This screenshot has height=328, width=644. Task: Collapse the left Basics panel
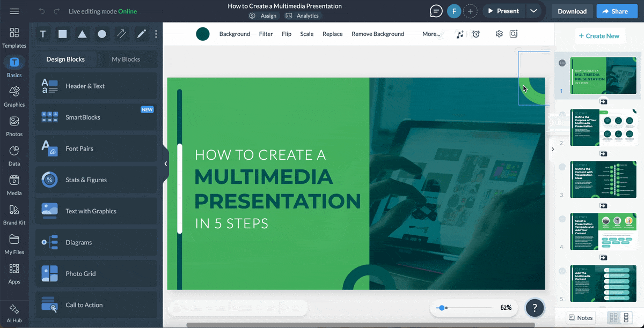point(166,163)
